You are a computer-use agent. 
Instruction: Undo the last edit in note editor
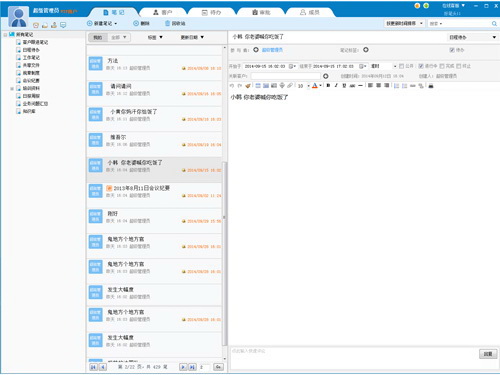(x=232, y=86)
